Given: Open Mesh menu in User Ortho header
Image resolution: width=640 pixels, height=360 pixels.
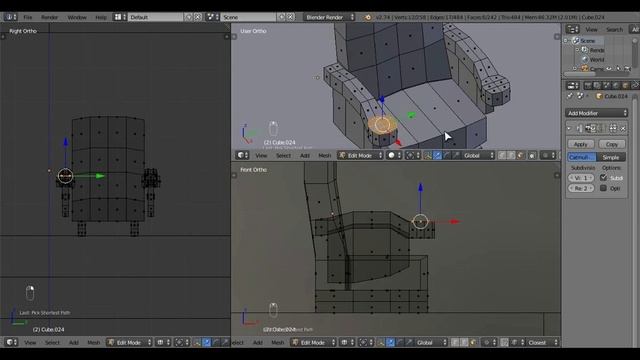Looking at the screenshot, I should click(324, 156).
